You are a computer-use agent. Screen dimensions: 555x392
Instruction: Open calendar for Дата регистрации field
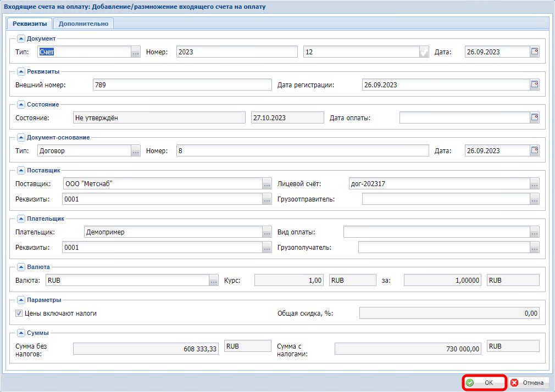[x=535, y=85]
